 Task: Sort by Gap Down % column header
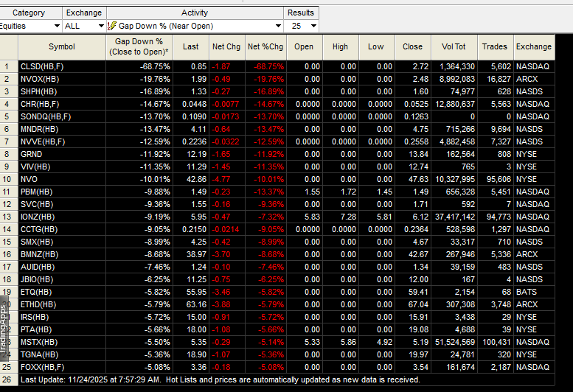pos(139,47)
